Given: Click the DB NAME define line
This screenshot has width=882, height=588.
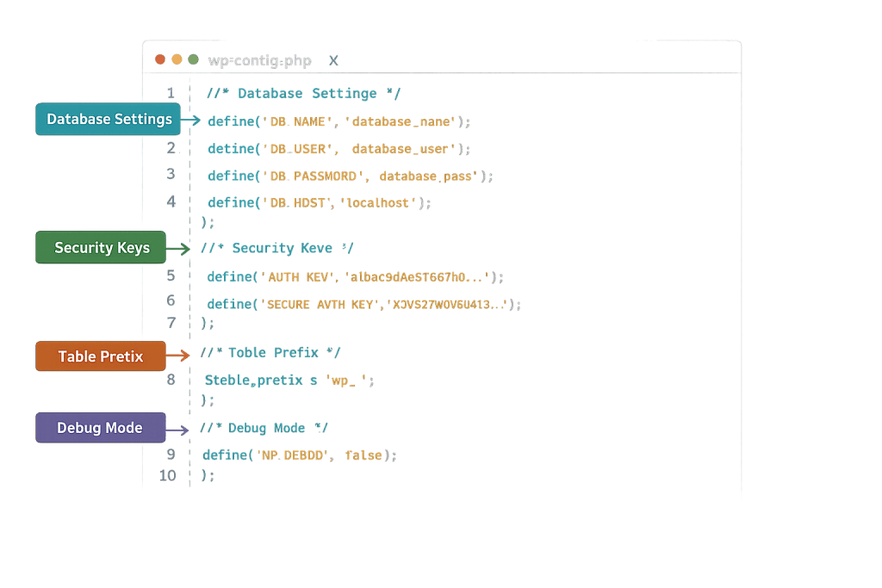Looking at the screenshot, I should [x=339, y=121].
